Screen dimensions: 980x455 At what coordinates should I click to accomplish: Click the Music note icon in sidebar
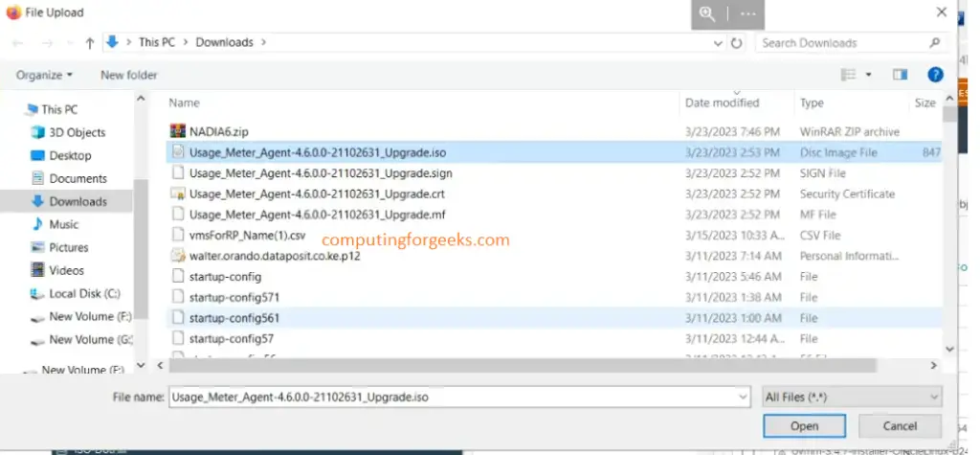pyautogui.click(x=38, y=224)
